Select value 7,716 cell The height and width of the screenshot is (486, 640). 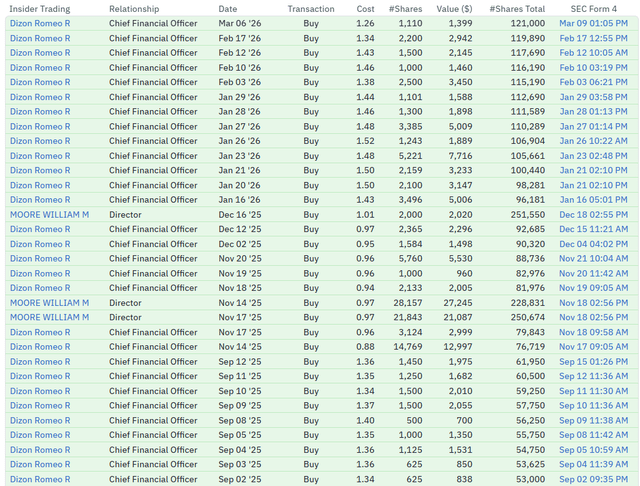460,156
